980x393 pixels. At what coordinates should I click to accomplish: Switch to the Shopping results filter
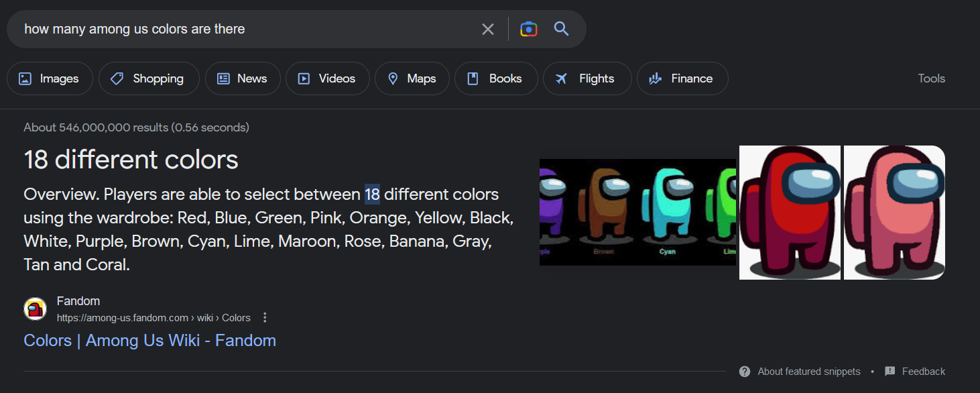point(149,78)
